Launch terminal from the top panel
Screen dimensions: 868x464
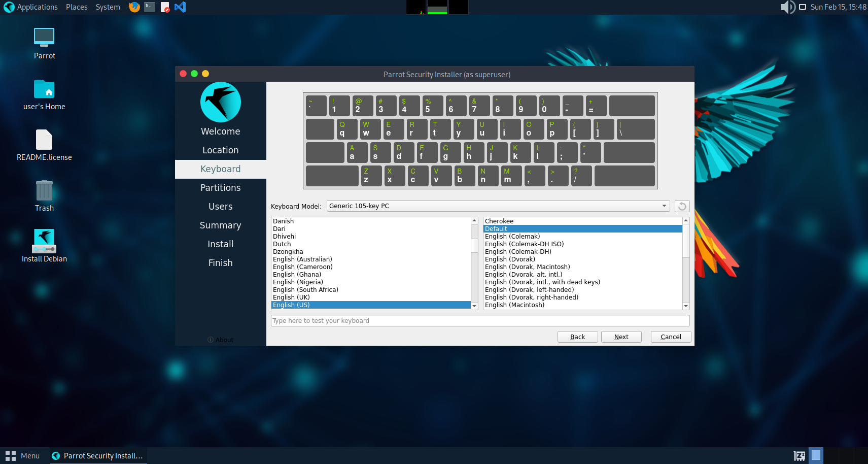point(150,7)
